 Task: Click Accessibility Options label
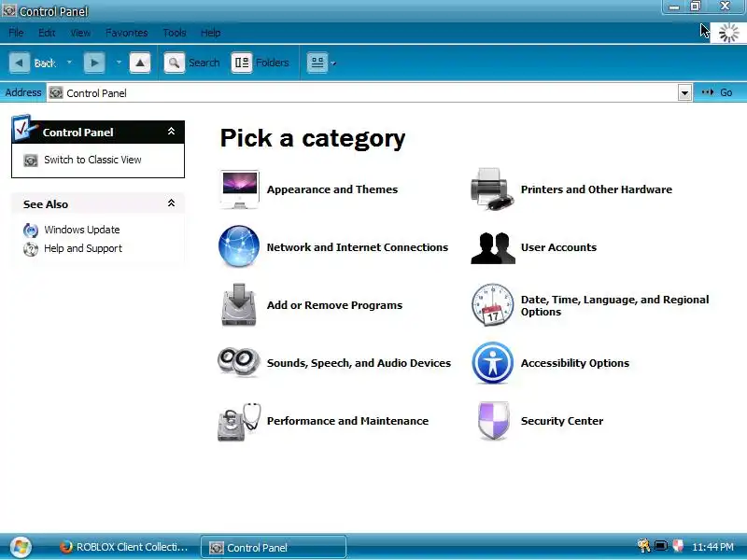click(x=574, y=363)
